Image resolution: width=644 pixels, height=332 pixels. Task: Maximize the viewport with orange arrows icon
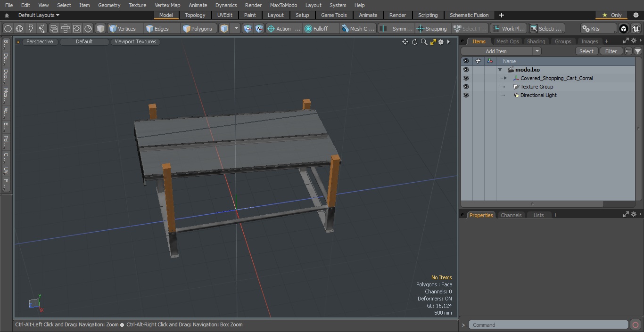click(x=433, y=42)
